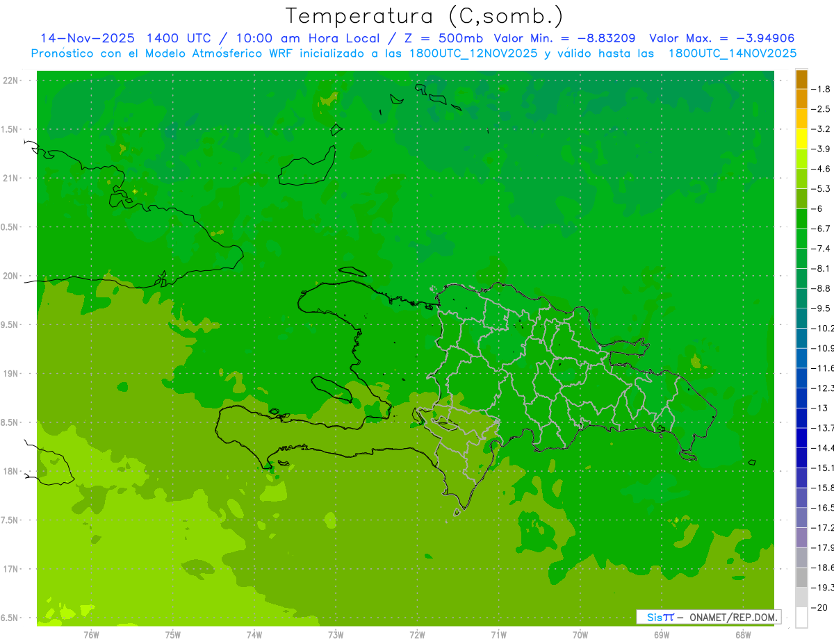Click the "Valor Min. = -8.83209" text

point(564,38)
